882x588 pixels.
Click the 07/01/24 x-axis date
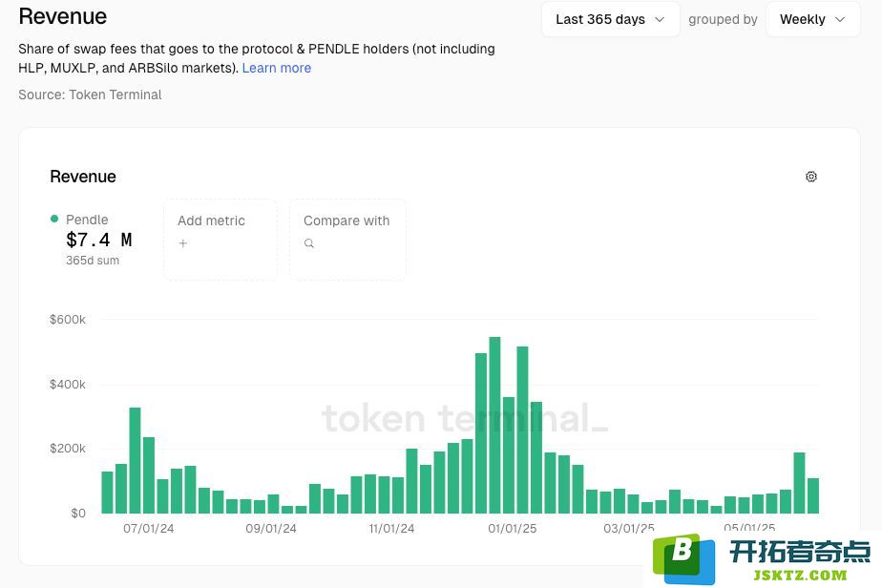click(149, 529)
